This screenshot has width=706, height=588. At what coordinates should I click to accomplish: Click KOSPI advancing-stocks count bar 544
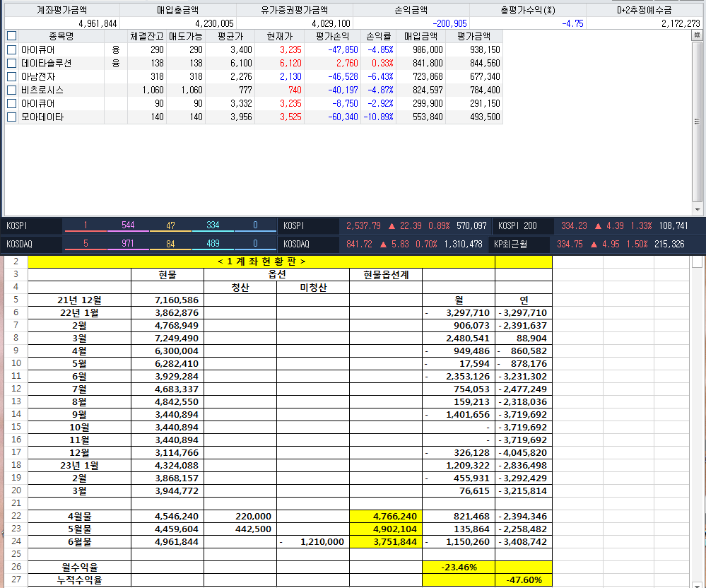(128, 226)
